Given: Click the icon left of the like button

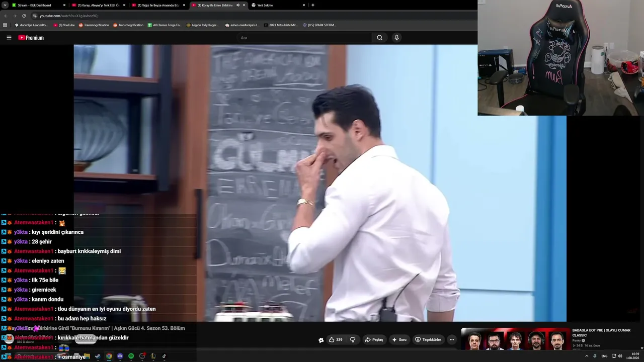Looking at the screenshot, I should tap(321, 340).
